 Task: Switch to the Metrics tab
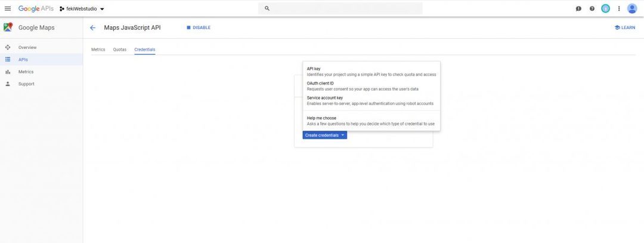click(x=98, y=50)
